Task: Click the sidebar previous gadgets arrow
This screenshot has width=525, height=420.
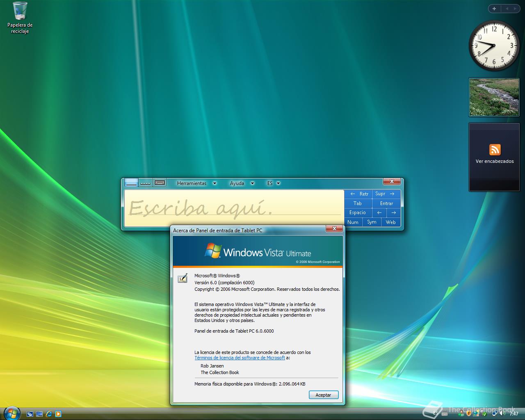Action: tap(507, 9)
